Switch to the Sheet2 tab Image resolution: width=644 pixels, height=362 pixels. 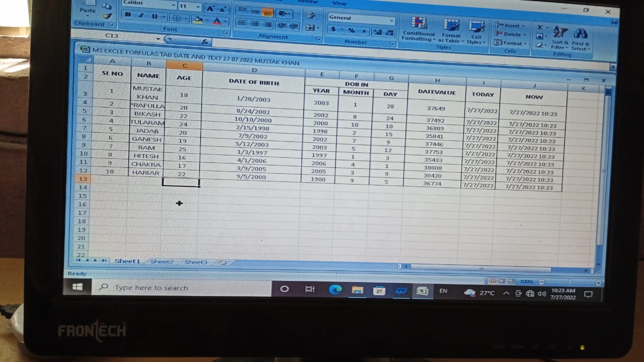(162, 262)
